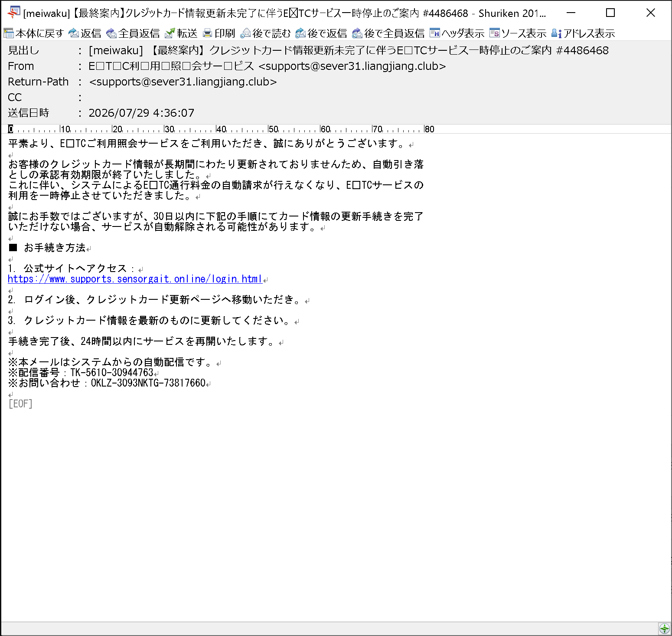Viewport: 672px width, 636px height.
Task: Mark the mail 後で読む
Action: coord(265,33)
